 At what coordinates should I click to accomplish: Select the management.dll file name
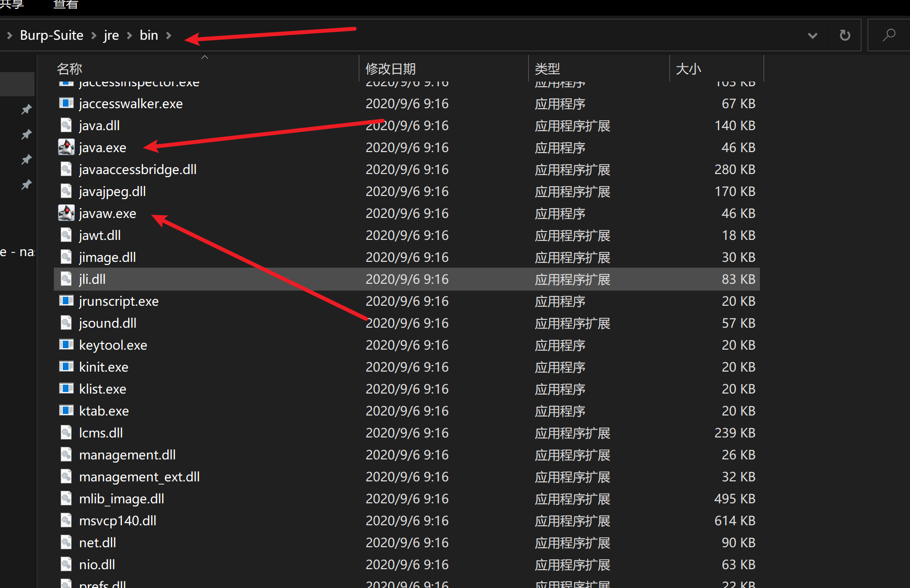coord(127,455)
